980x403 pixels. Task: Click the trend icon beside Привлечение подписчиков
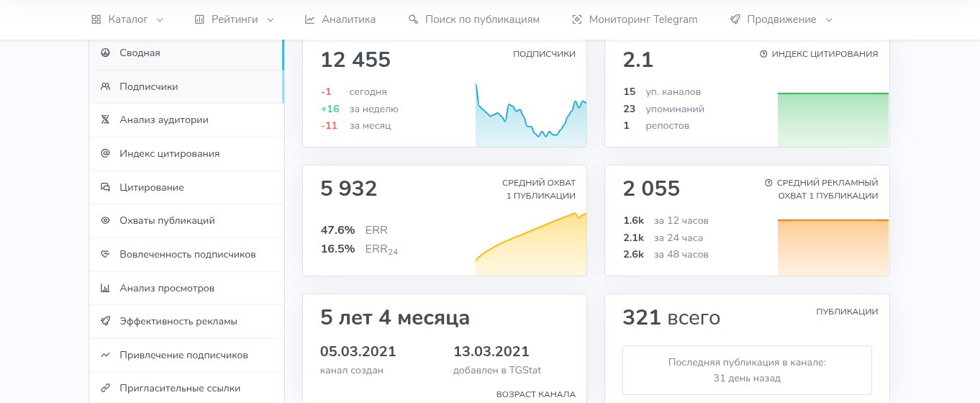click(105, 355)
